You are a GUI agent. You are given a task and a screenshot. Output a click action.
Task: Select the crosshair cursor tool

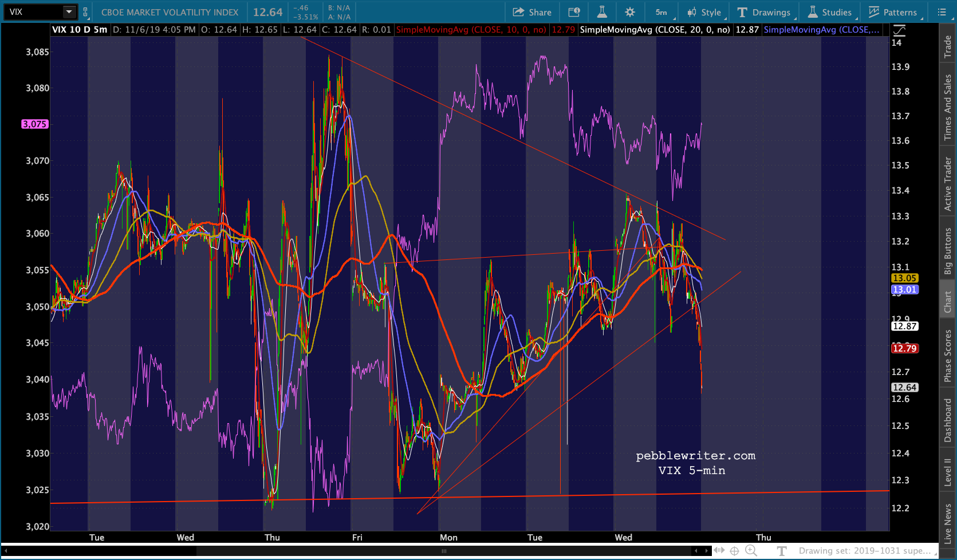(734, 551)
